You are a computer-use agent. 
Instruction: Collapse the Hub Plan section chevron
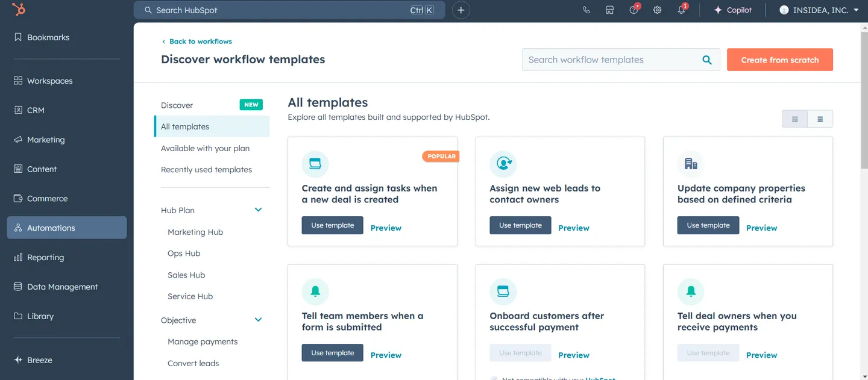(x=258, y=210)
